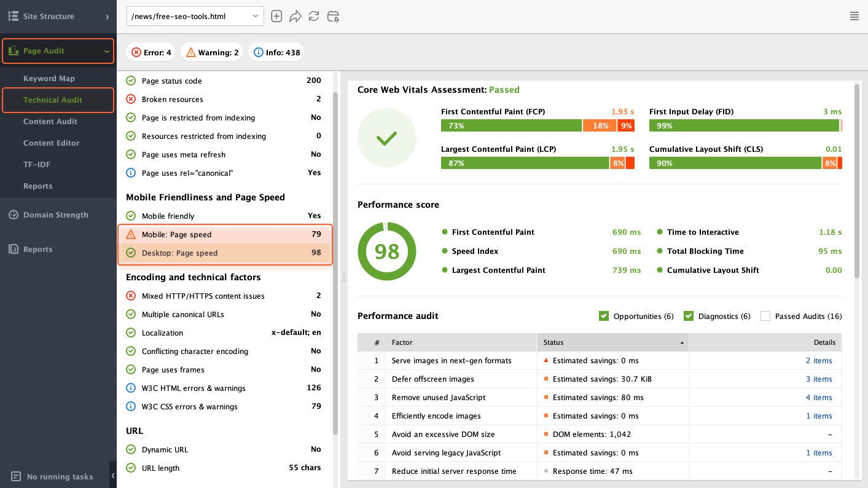This screenshot has width=868, height=488.
Task: Click the right details panel scrollbar
Action: (x=857, y=181)
